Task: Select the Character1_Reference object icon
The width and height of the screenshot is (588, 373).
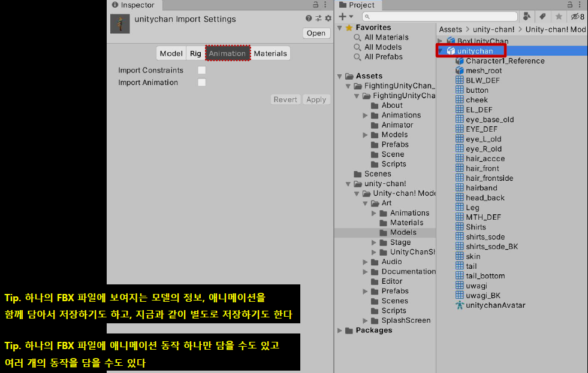Action: pos(460,60)
